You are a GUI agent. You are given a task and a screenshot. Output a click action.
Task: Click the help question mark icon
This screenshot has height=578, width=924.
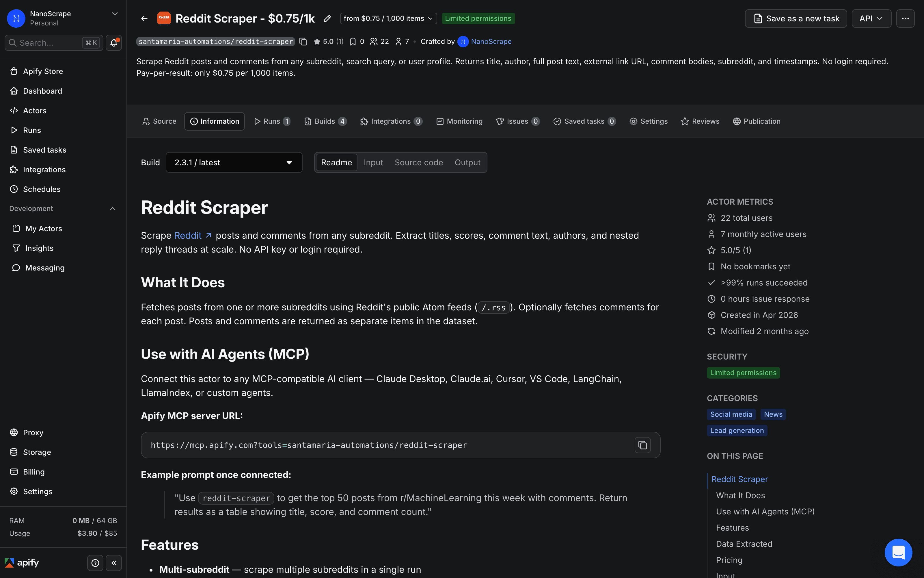[x=96, y=563]
